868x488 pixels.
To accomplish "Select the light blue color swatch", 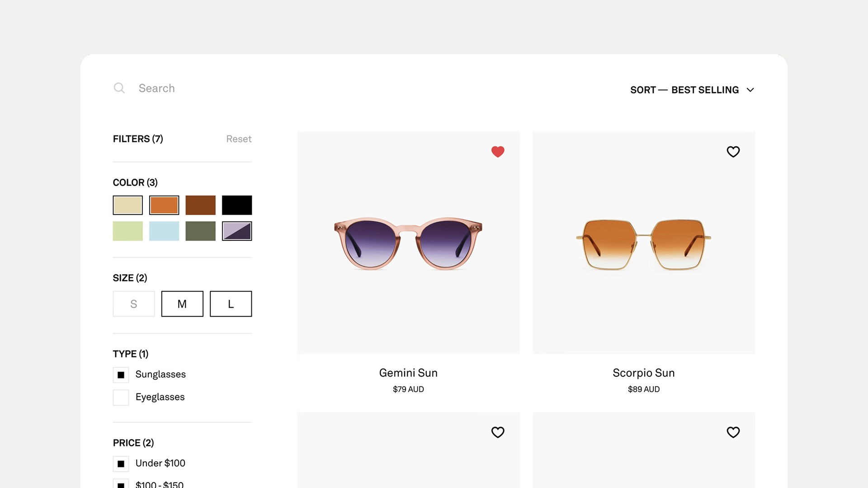I will tap(164, 231).
